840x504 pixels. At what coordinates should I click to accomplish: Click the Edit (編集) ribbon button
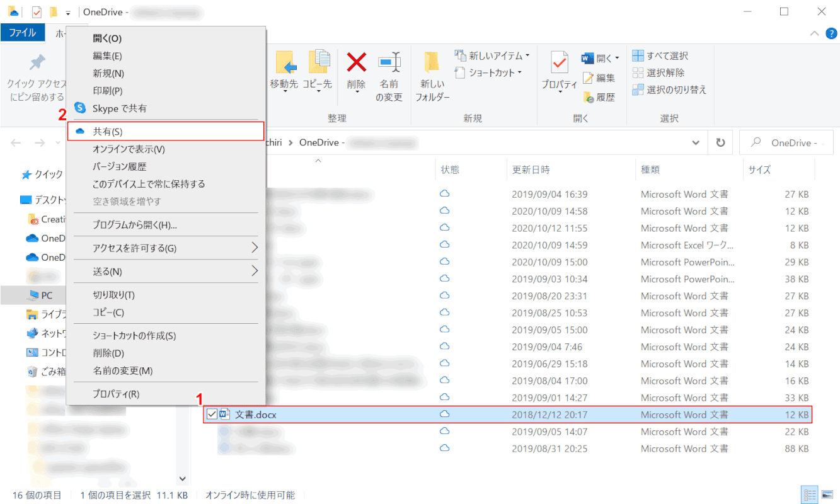point(599,78)
